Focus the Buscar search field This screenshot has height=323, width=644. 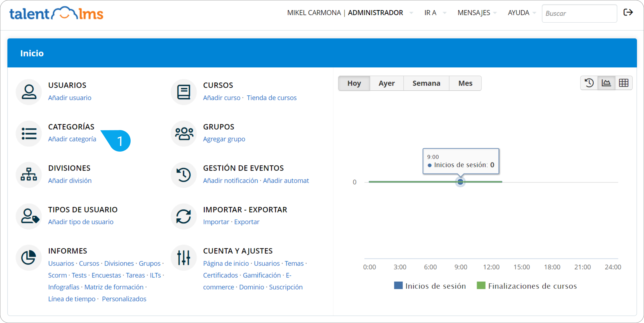point(579,13)
